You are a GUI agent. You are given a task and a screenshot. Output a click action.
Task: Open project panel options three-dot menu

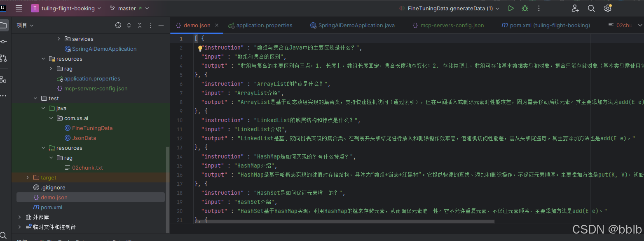[x=150, y=25]
